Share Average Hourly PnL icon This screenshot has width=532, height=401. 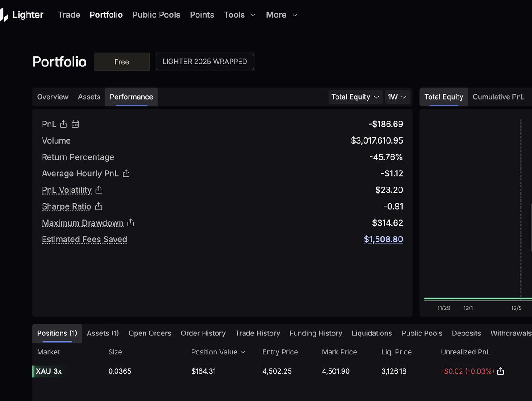point(126,173)
